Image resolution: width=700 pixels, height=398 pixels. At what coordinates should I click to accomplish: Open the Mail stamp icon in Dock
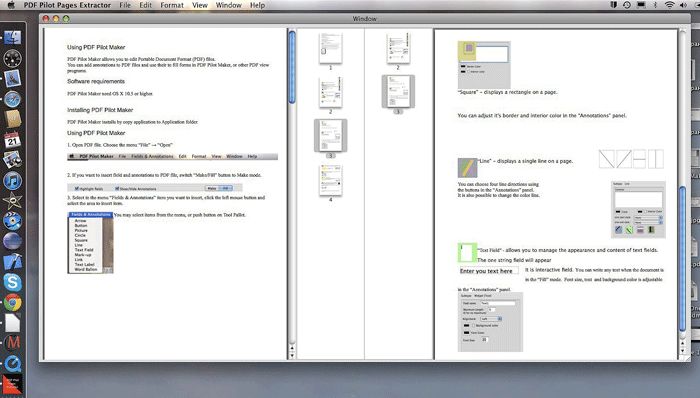tap(12, 79)
